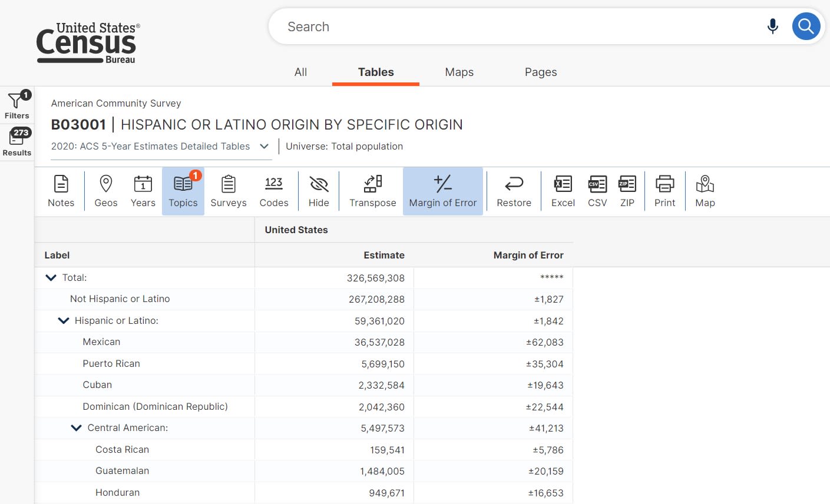Screen dimensions: 830x504
Task: Toggle Hide columns mode
Action: coord(319,190)
